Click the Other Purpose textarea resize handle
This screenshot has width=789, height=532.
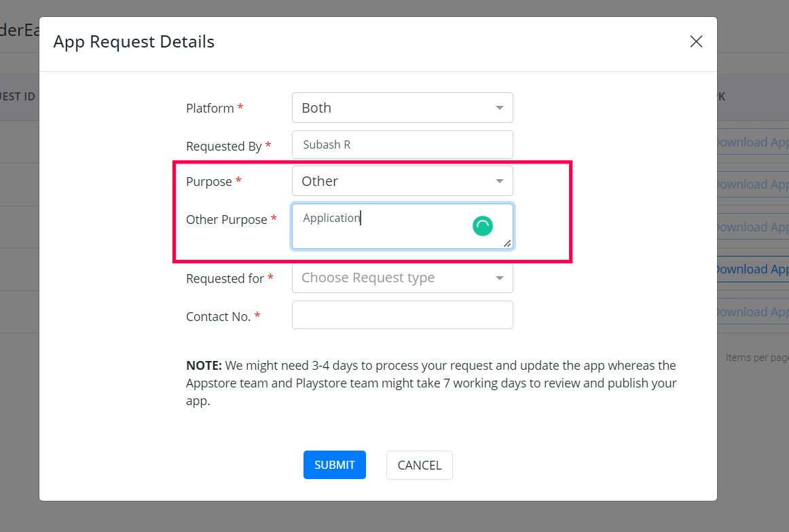[x=507, y=243]
